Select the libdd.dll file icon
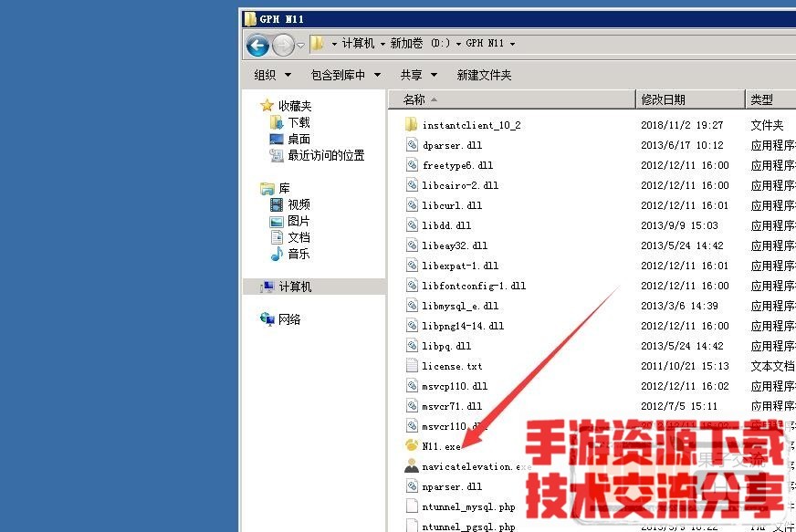The height and width of the screenshot is (532, 796). [412, 224]
